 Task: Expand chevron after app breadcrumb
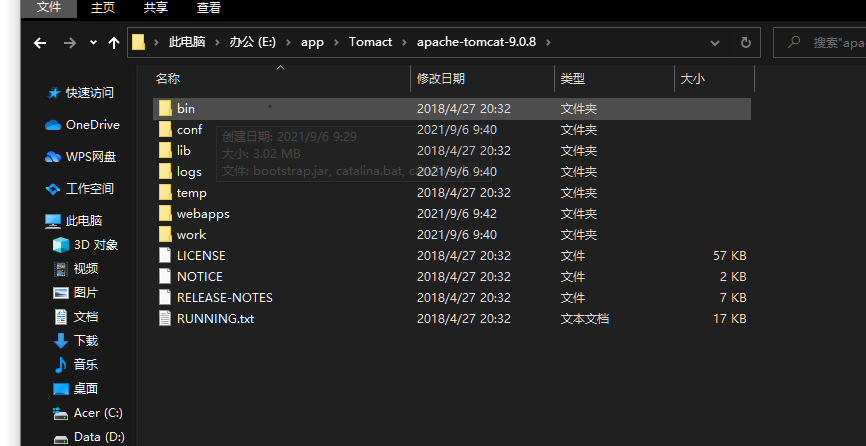point(337,42)
